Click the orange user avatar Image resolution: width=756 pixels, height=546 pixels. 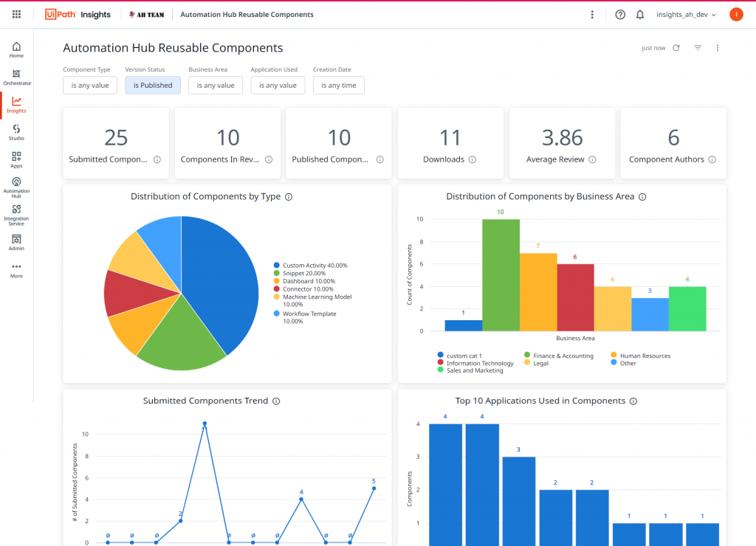(736, 15)
